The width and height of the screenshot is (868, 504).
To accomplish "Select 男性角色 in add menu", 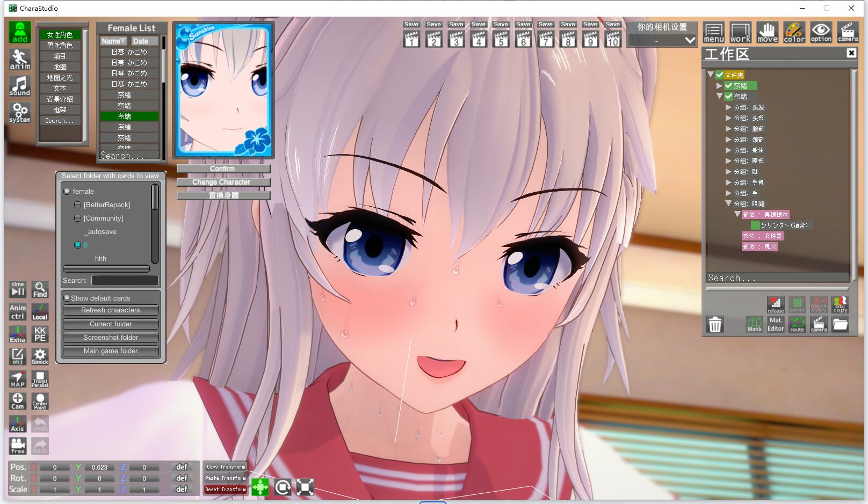I will 60,45.
